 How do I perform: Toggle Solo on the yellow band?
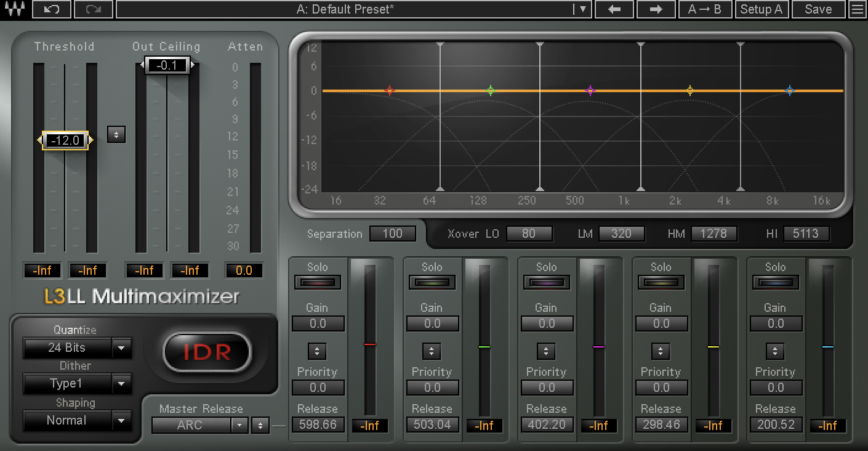[x=661, y=282]
